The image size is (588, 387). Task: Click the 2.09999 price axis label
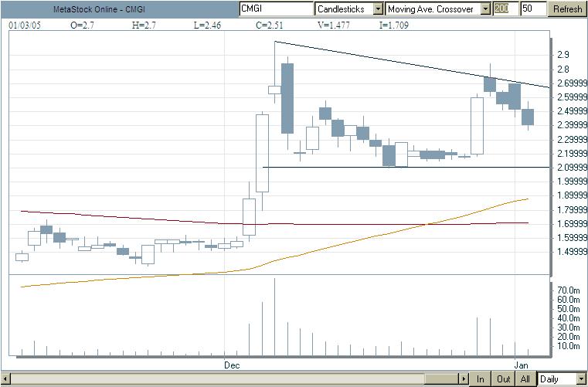point(573,168)
